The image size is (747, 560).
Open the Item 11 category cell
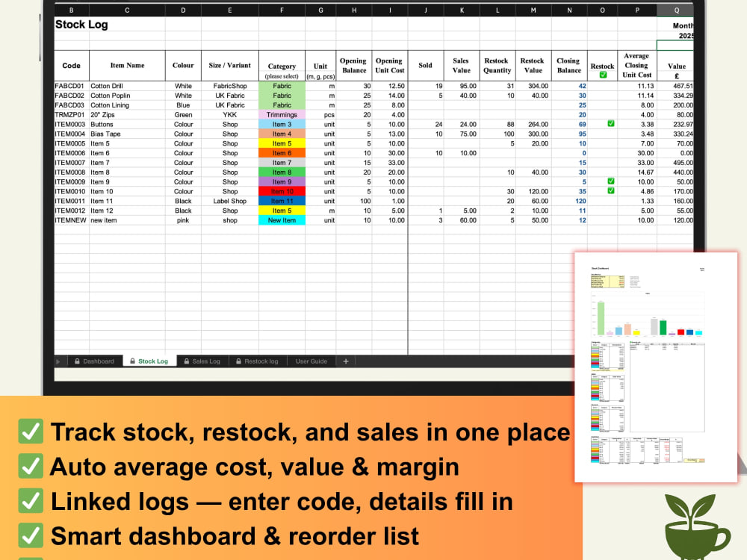coord(282,201)
